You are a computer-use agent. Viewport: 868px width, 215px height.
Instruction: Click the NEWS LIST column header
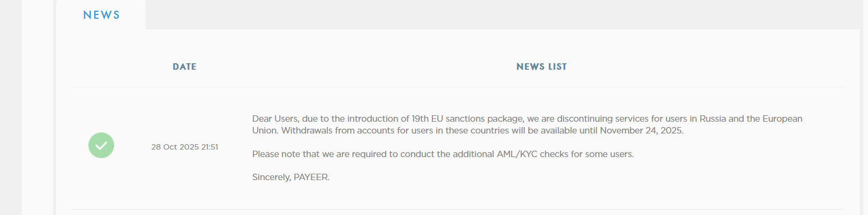(x=541, y=66)
